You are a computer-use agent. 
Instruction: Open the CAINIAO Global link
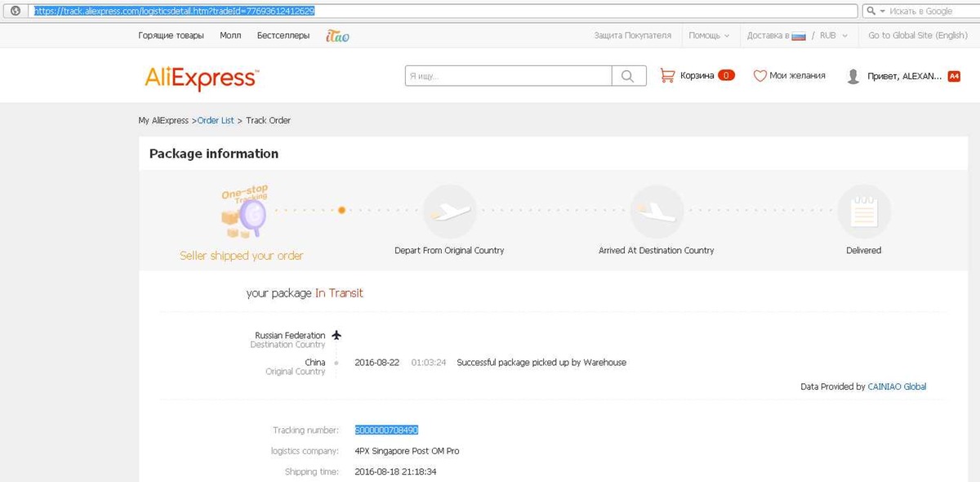[897, 386]
